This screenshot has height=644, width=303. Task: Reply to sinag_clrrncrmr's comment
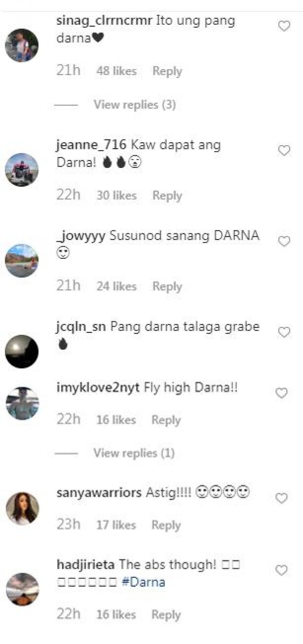click(x=167, y=71)
